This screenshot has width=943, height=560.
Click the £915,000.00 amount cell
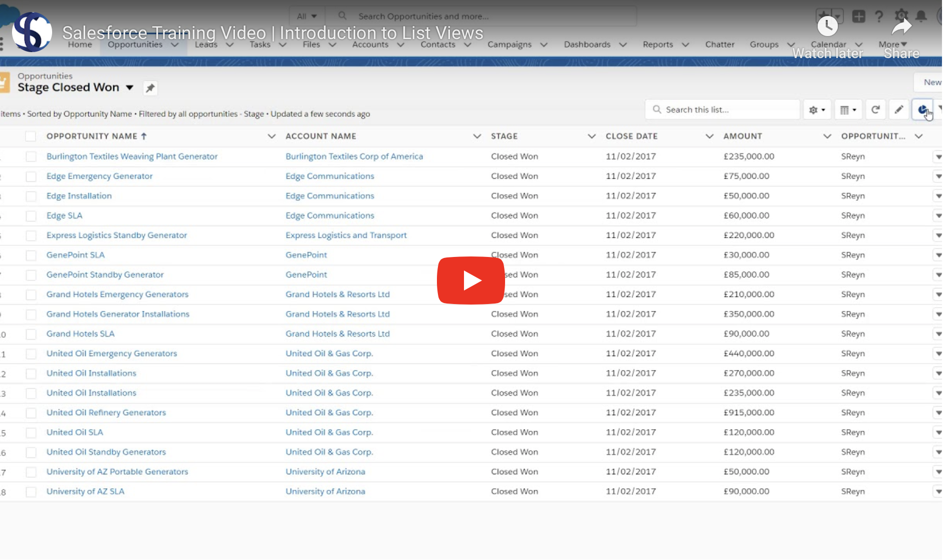pyautogui.click(x=749, y=413)
